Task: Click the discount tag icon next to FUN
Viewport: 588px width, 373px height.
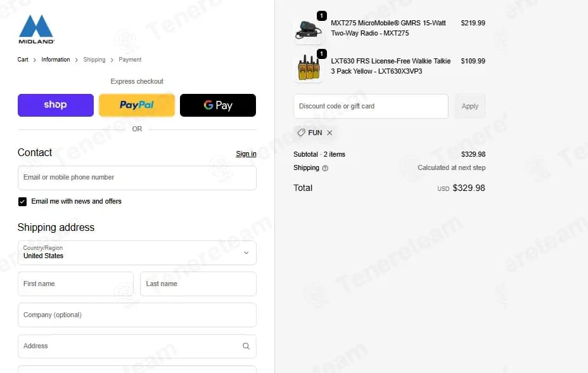Action: (301, 133)
